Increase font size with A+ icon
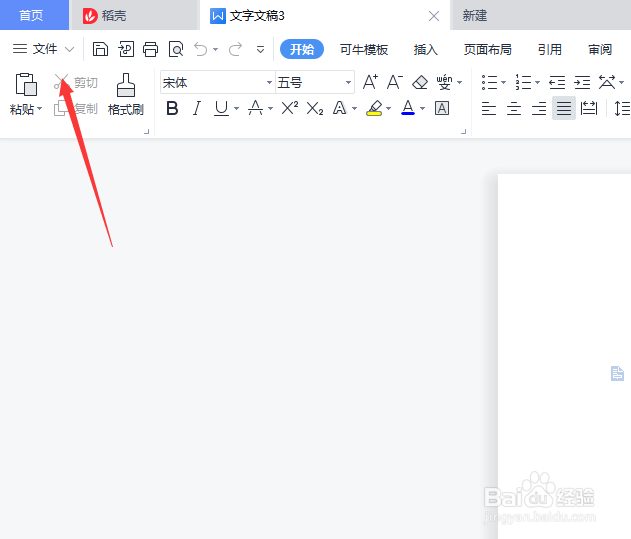The height and width of the screenshot is (539, 631). click(x=370, y=83)
